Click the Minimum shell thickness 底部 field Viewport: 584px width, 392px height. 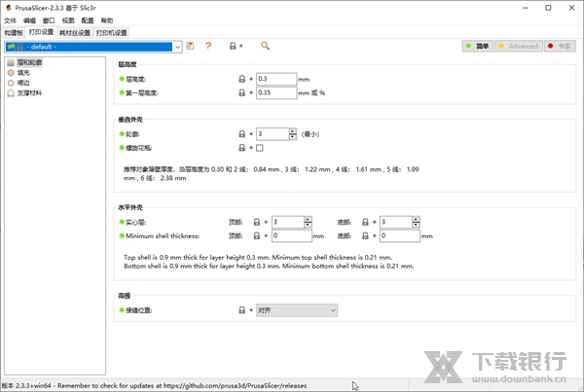(400, 235)
